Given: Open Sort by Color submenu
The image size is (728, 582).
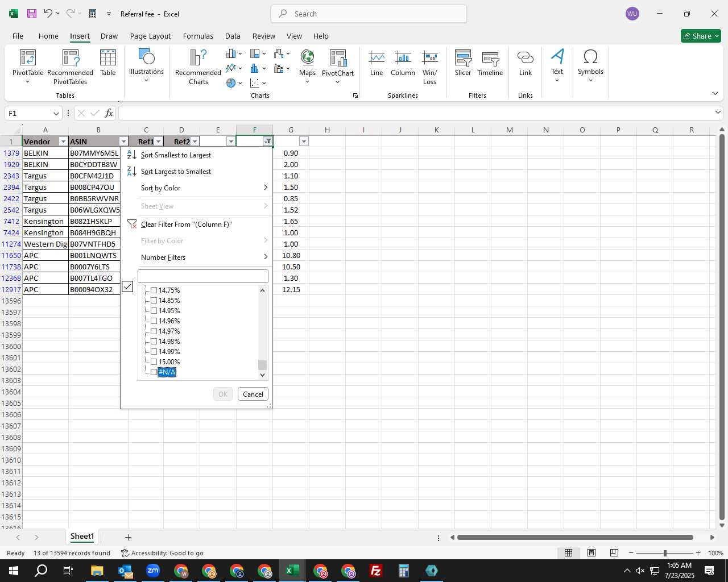Looking at the screenshot, I should point(197,188).
